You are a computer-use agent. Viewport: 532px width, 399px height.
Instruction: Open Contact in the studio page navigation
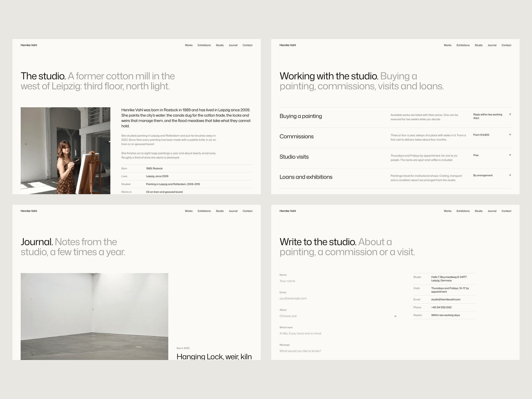(247, 45)
